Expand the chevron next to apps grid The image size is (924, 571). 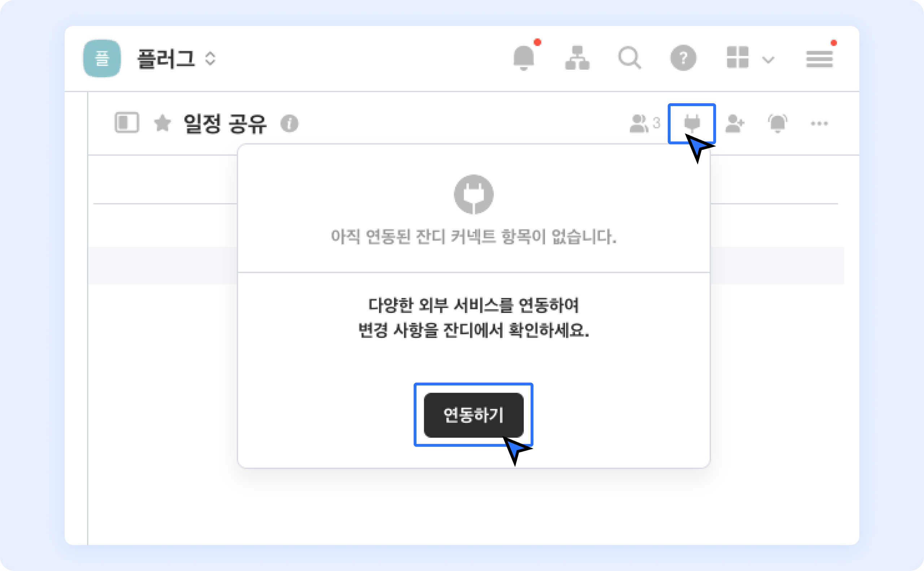point(768,60)
